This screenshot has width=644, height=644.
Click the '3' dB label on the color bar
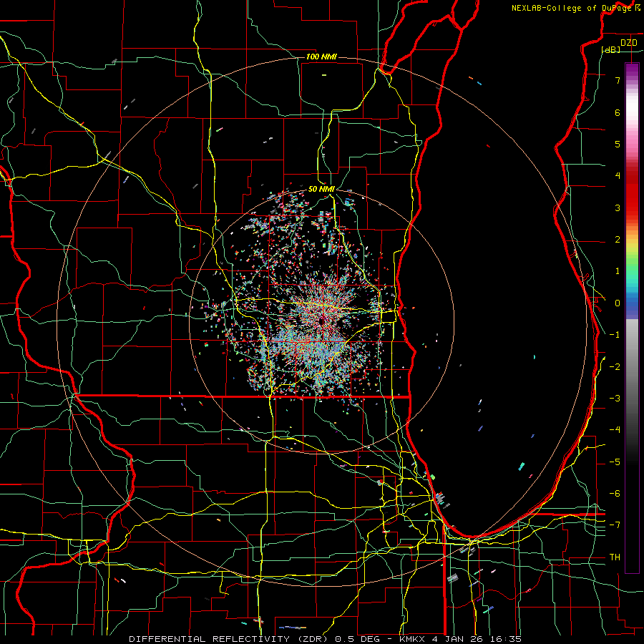(x=618, y=208)
